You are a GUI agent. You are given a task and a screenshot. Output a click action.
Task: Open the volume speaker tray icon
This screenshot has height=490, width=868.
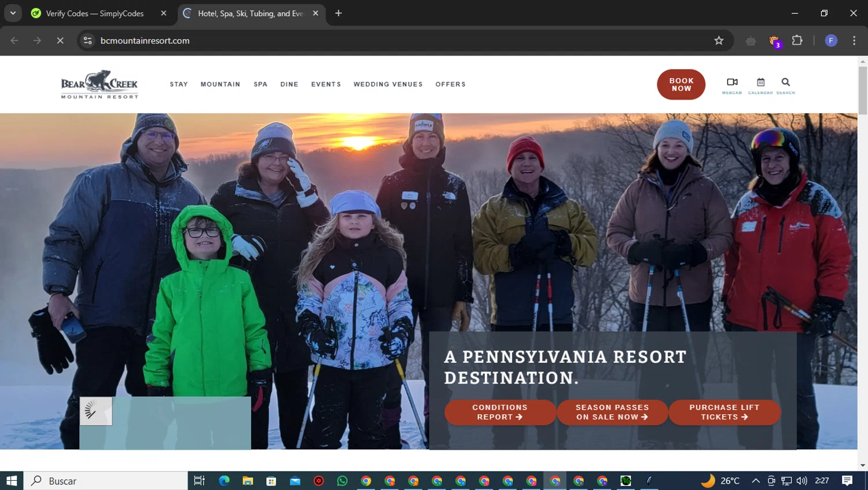[801, 481]
